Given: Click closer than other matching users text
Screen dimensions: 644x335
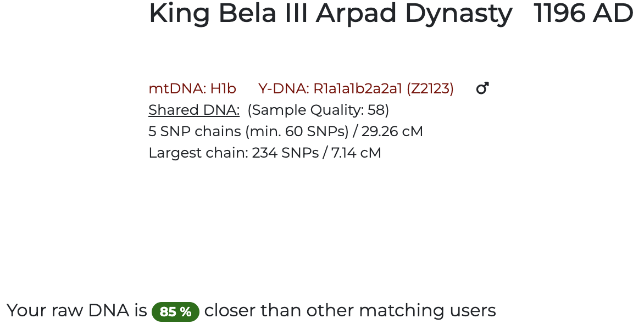Looking at the screenshot, I should (x=350, y=310).
